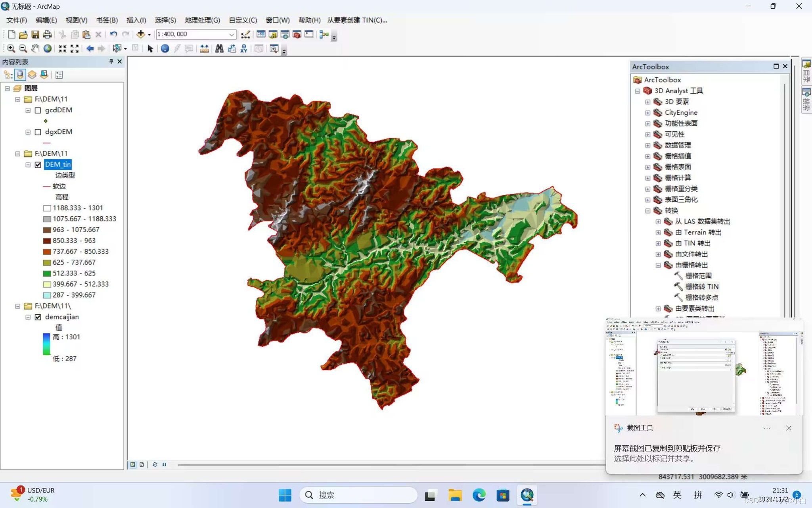Click the Identify tool icon
Screen dimensions: 812x508
(x=165, y=48)
